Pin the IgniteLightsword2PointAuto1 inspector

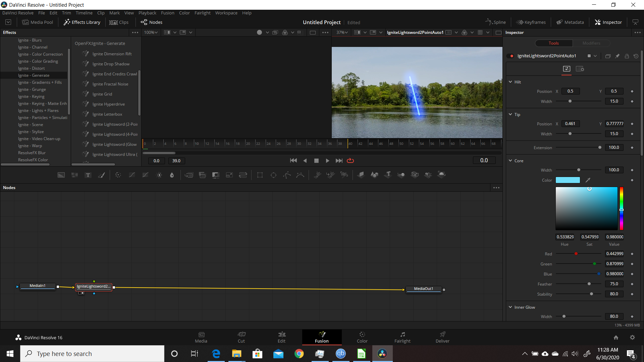tap(617, 56)
